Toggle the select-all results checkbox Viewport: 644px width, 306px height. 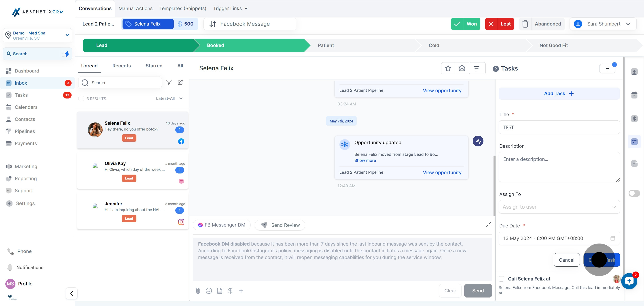[x=81, y=98]
